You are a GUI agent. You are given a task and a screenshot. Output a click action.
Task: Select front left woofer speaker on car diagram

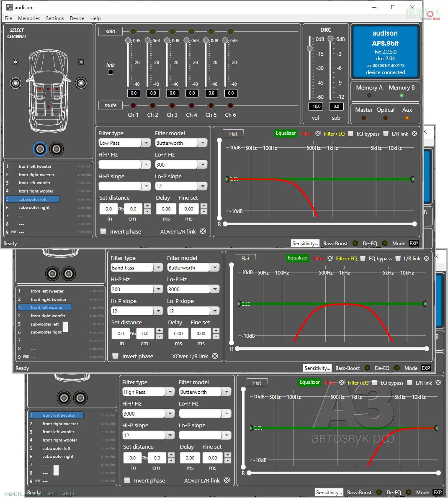15,83
